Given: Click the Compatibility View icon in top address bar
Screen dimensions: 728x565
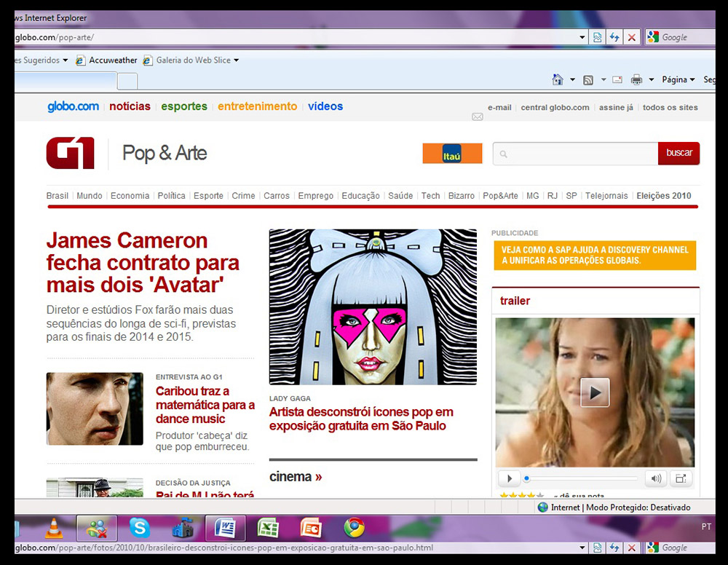Looking at the screenshot, I should pyautogui.click(x=597, y=38).
